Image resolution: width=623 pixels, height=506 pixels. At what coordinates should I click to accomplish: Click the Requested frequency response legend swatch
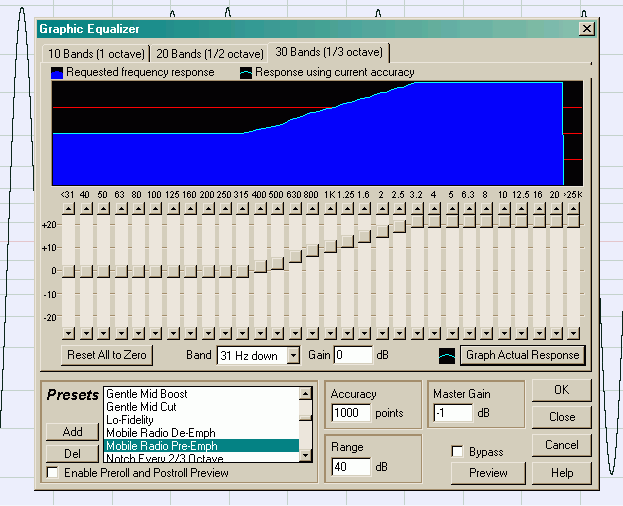(x=57, y=73)
